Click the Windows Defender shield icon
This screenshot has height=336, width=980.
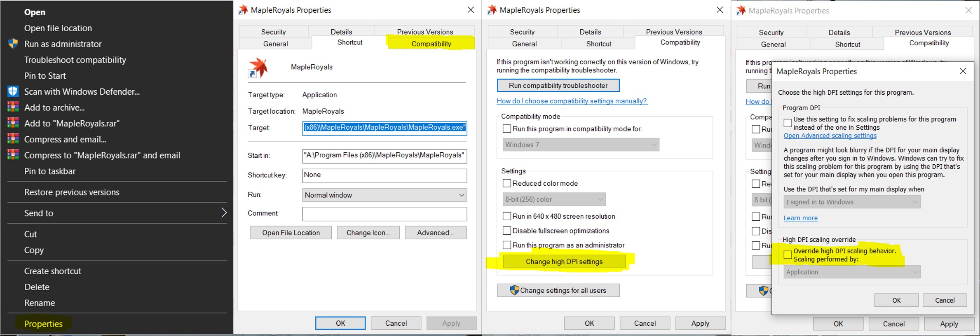[13, 91]
